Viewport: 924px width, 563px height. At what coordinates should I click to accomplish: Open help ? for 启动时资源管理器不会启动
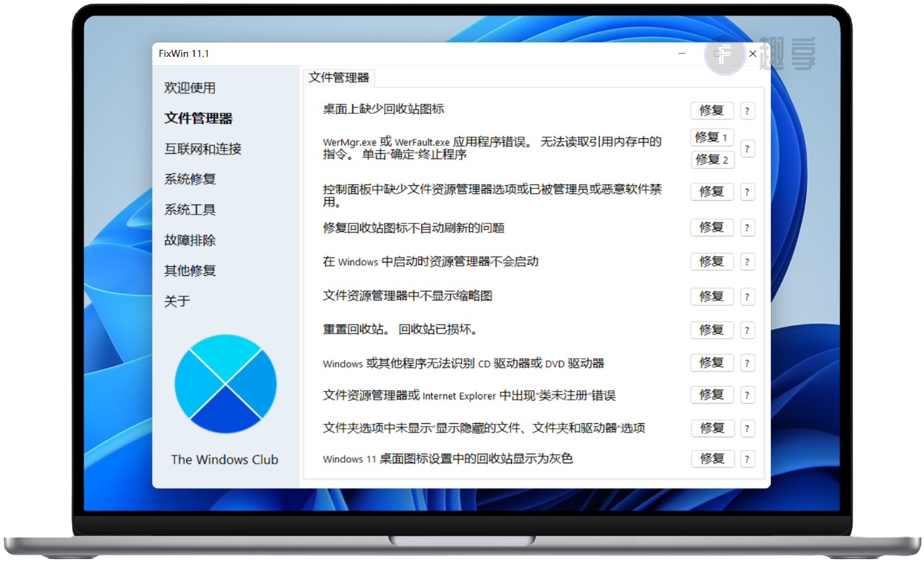[747, 263]
